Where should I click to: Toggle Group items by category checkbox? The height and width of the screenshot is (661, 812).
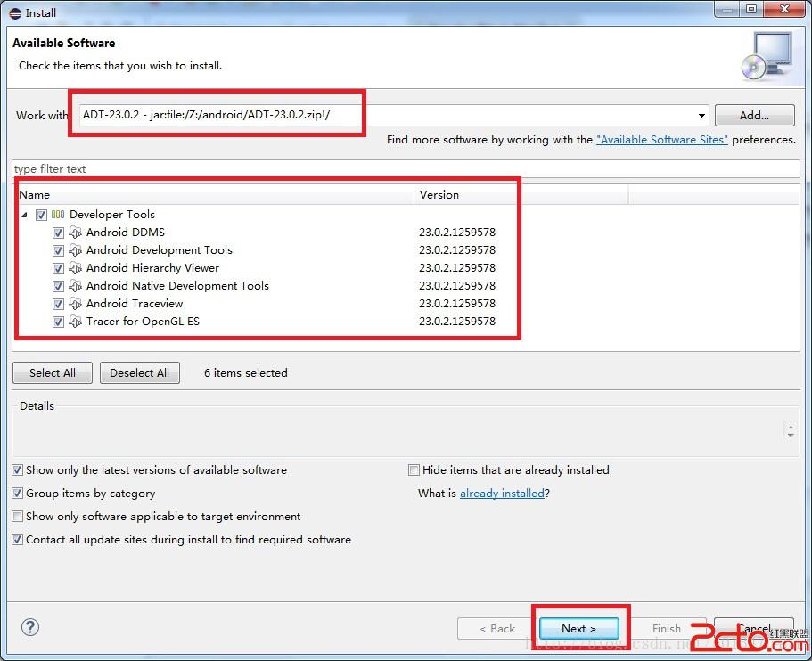coord(18,494)
